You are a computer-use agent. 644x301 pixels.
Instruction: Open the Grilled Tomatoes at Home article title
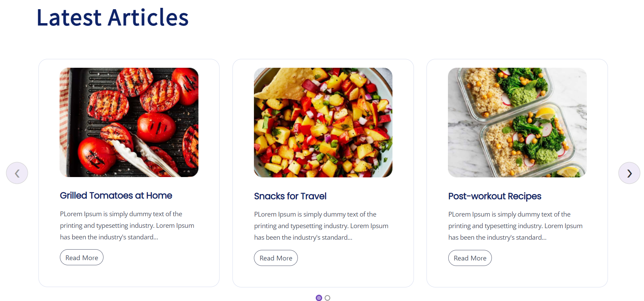(x=116, y=195)
